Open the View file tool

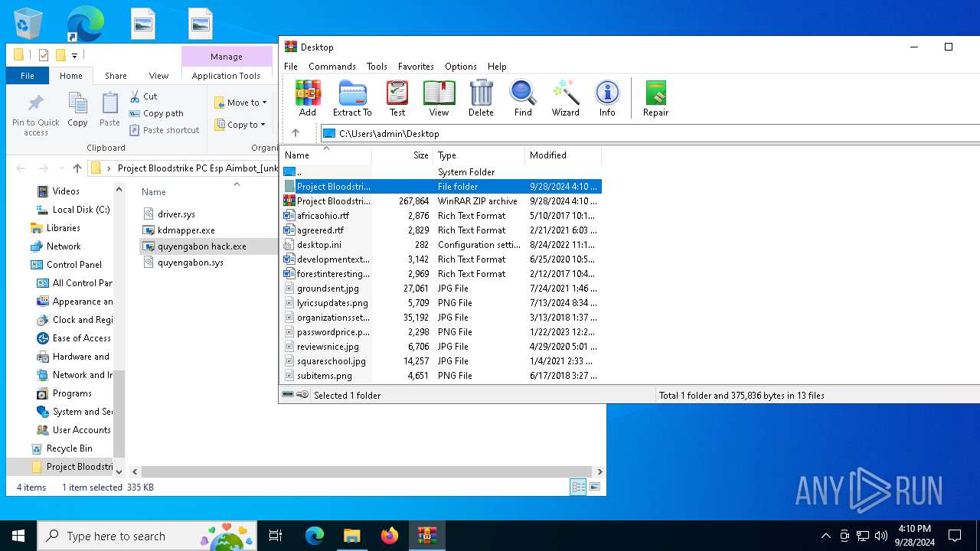click(x=439, y=99)
